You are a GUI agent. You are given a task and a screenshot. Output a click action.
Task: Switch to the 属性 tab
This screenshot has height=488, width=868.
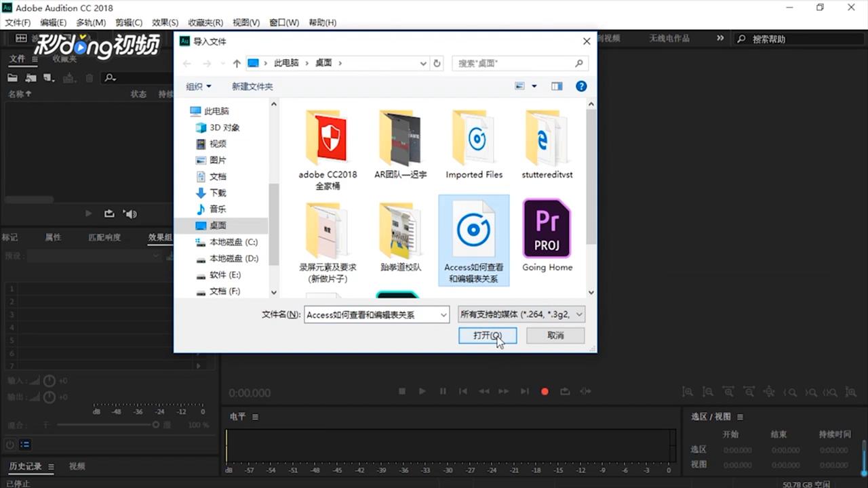click(x=53, y=237)
